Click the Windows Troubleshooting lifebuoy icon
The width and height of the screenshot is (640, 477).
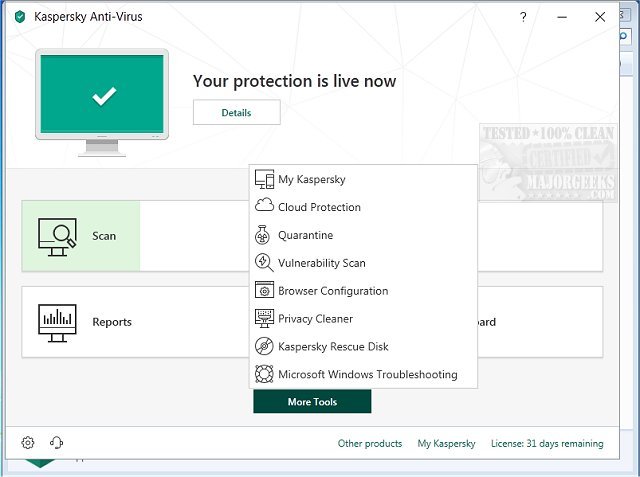tap(264, 374)
